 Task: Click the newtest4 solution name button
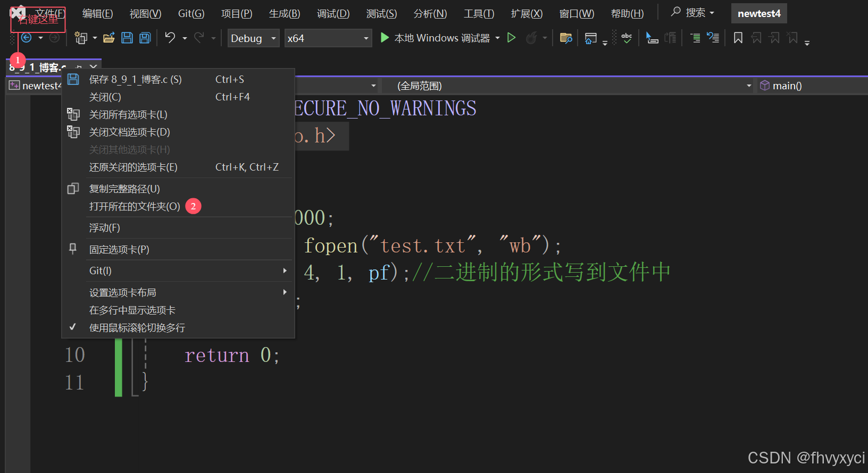coord(759,13)
